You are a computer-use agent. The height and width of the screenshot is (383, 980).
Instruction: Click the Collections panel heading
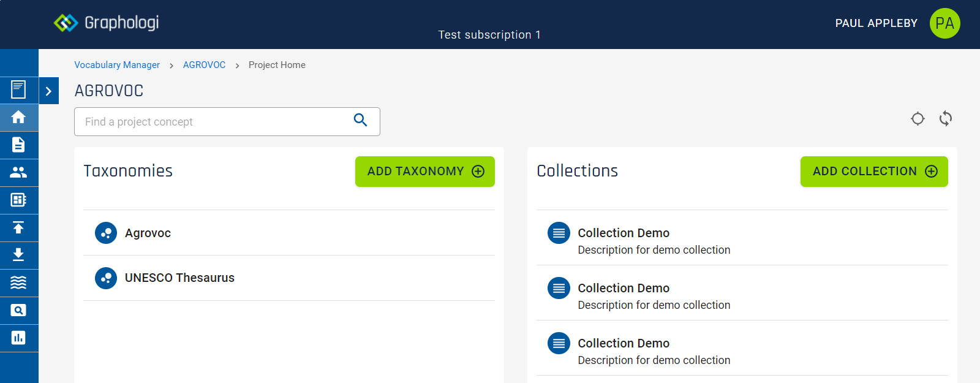(x=578, y=171)
